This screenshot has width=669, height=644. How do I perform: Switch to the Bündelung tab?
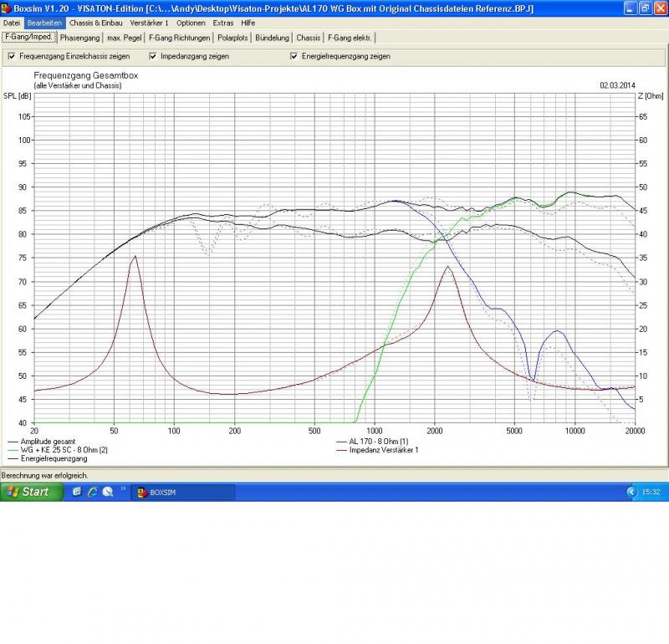tap(273, 38)
